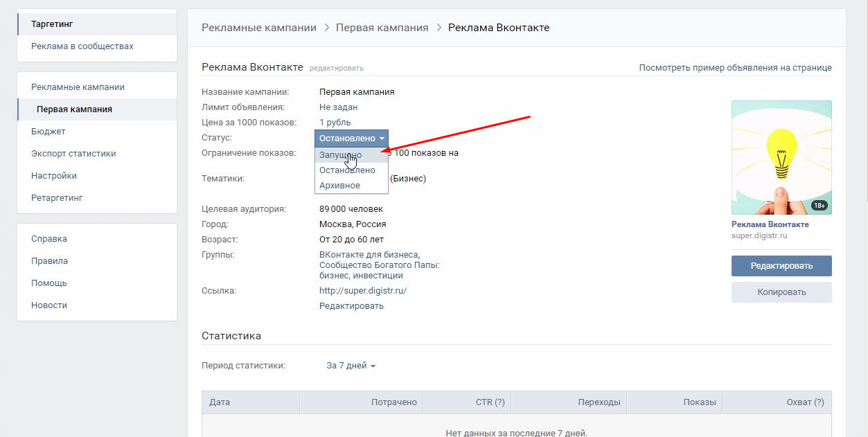
Task: Open ВКонтакте для бизнеса group link
Action: (369, 255)
